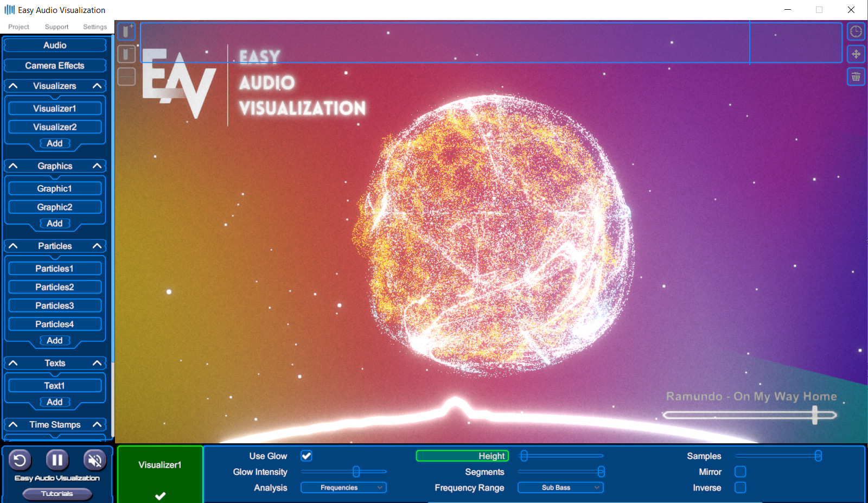Image resolution: width=868 pixels, height=503 pixels.
Task: Toggle the Inverse option
Action: pyautogui.click(x=741, y=487)
